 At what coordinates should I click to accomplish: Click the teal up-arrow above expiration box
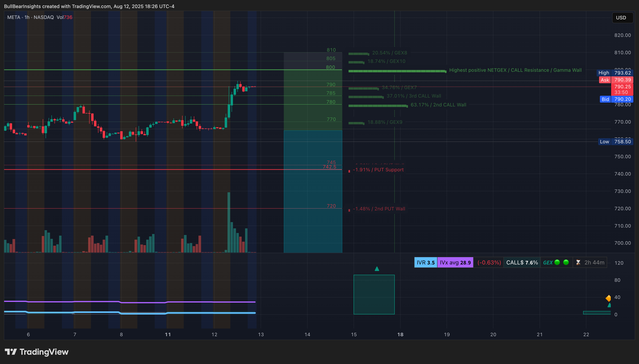377,269
